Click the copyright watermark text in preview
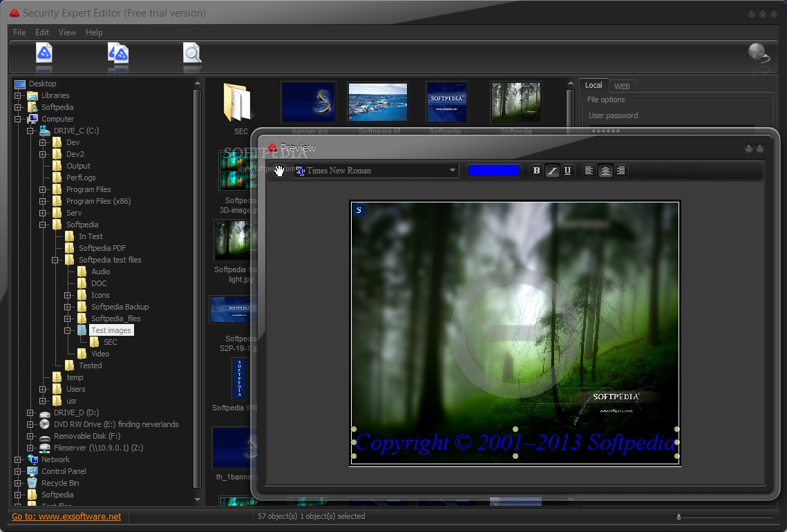 pyautogui.click(x=515, y=443)
